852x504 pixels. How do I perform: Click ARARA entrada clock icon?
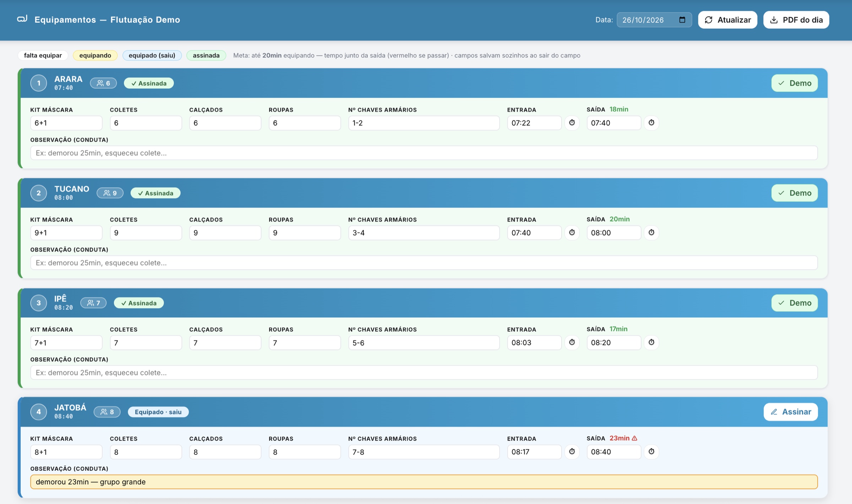[572, 123]
